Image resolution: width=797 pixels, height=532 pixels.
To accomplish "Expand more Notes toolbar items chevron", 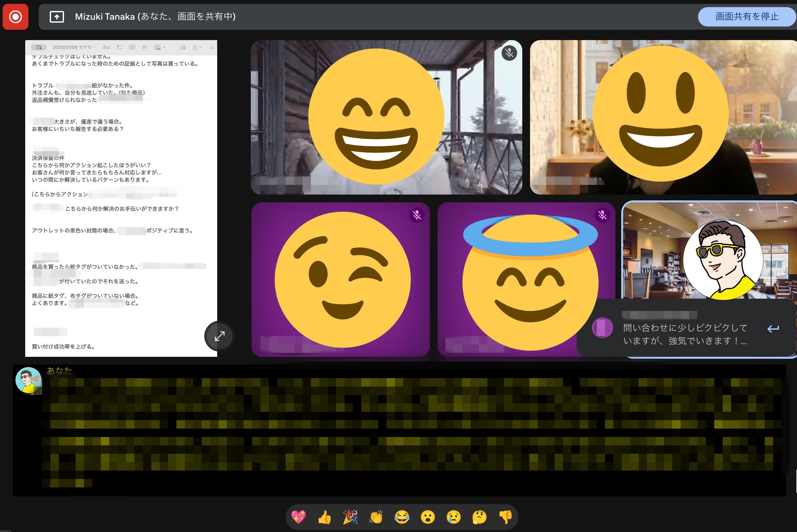I will point(212,47).
